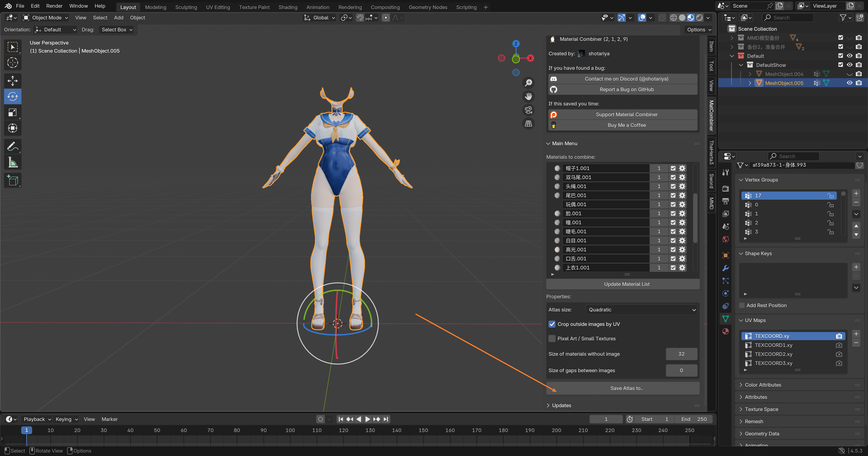This screenshot has width=868, height=456.
Task: Activate the Annotate pencil tool
Action: [x=12, y=146]
